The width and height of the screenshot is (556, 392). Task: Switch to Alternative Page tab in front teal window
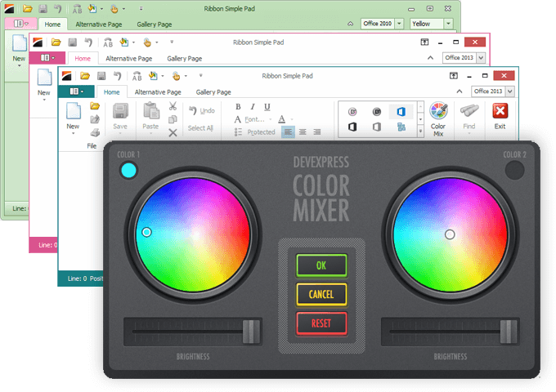point(157,92)
